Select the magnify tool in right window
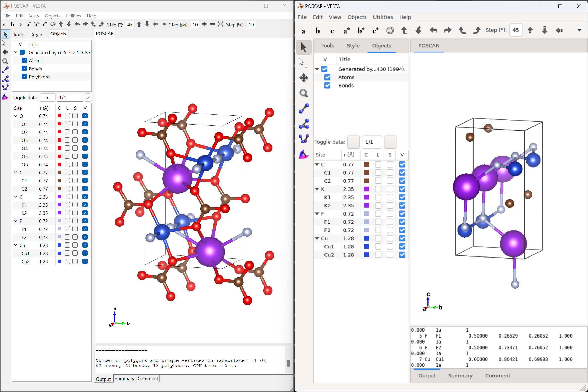 304,93
